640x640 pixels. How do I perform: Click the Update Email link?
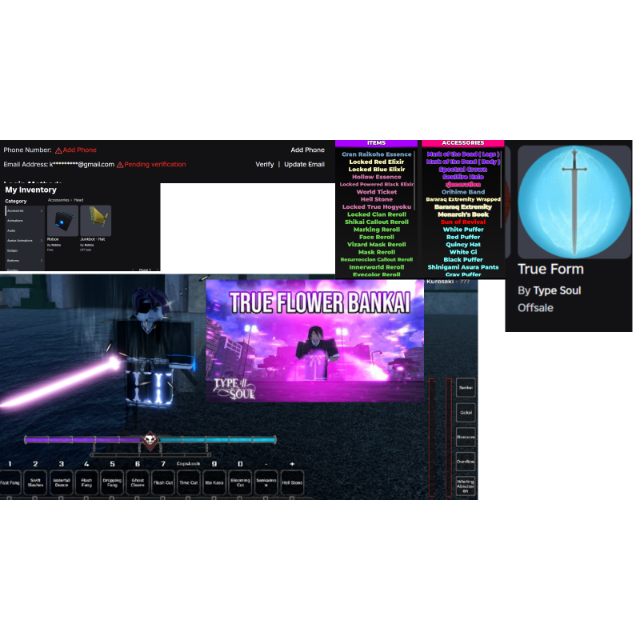point(304,164)
